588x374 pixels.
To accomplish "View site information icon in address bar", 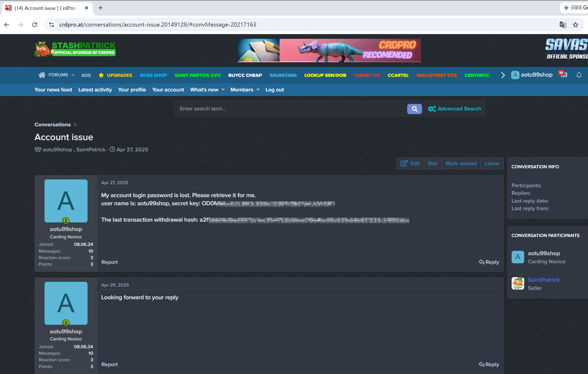I will click(x=52, y=25).
